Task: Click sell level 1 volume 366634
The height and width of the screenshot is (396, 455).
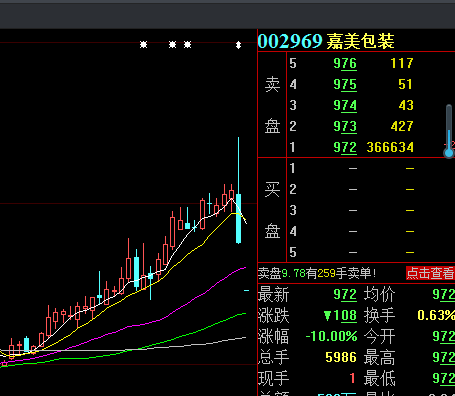Action: coord(390,147)
